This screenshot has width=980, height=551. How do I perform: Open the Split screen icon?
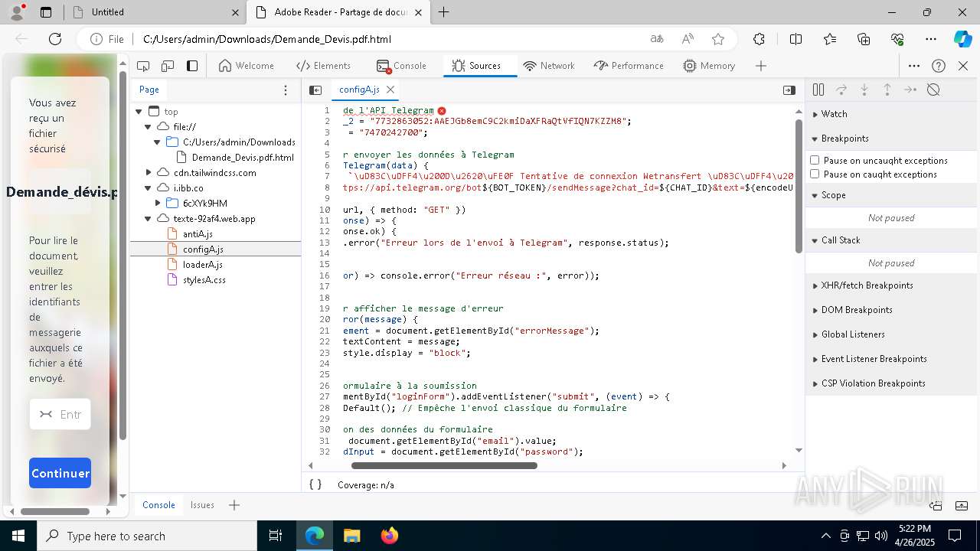(795, 39)
